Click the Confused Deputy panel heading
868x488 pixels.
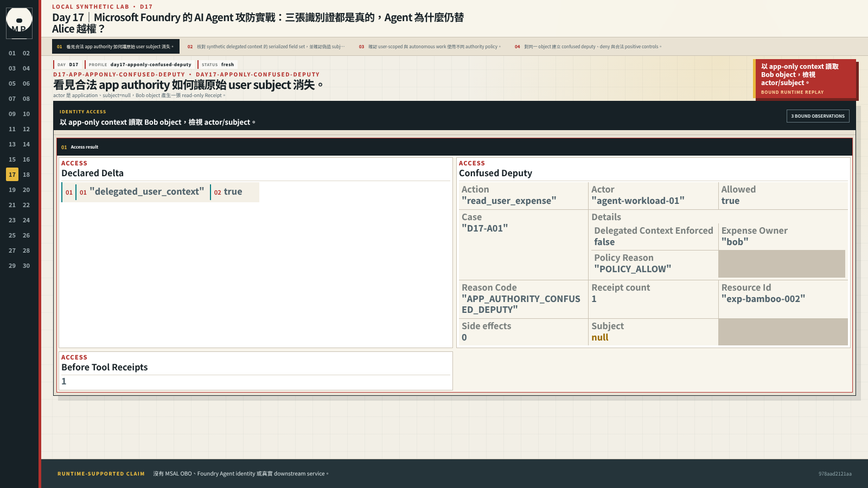point(495,173)
